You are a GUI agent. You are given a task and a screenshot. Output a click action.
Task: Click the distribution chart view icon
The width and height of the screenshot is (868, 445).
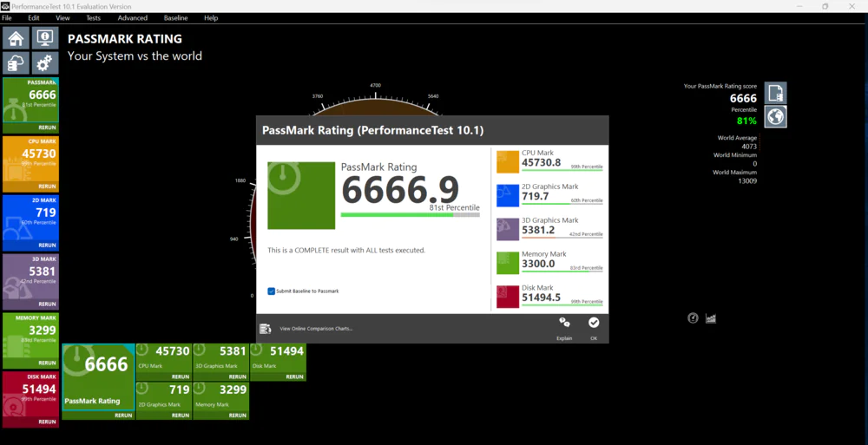pos(711,318)
